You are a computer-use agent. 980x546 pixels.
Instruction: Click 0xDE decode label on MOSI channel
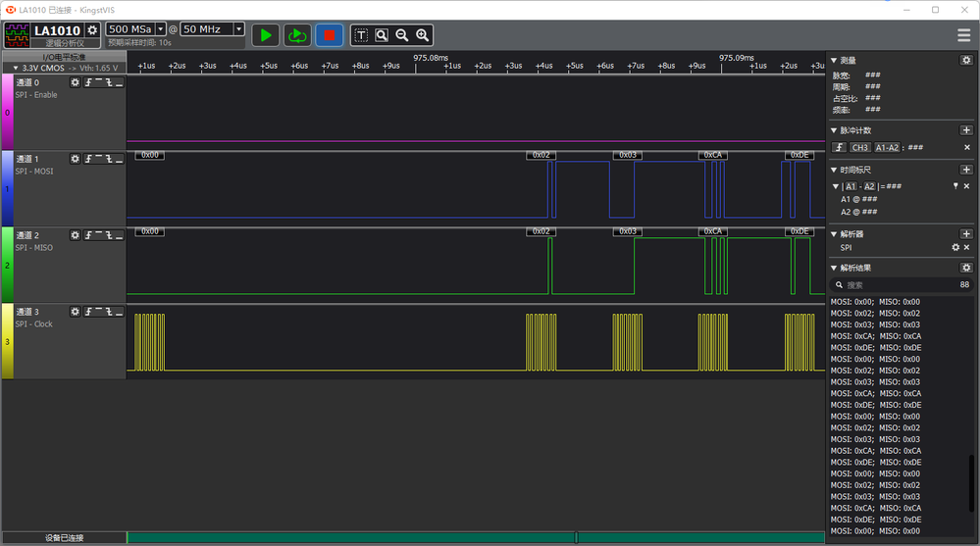click(x=799, y=155)
